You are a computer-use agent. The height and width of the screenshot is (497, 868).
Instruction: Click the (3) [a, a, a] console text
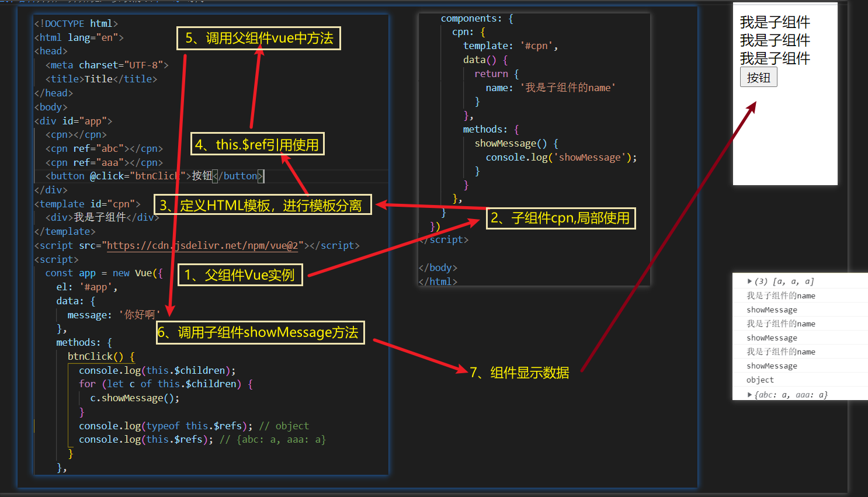[784, 281]
